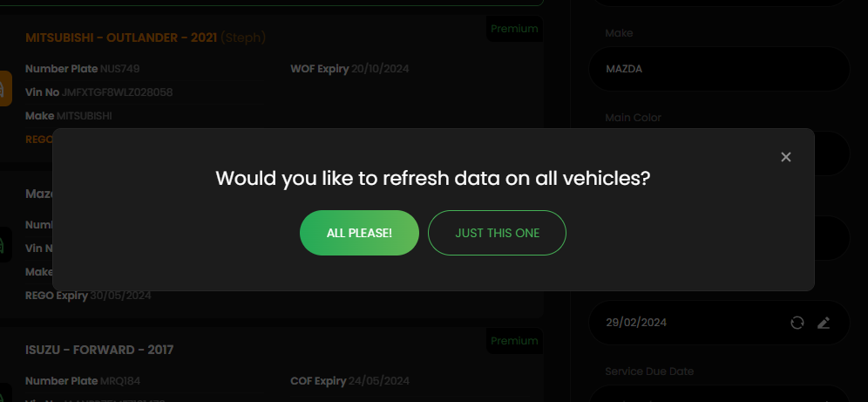
Task: Select the COF Expiry 24/05/2024 text
Action: pos(349,382)
